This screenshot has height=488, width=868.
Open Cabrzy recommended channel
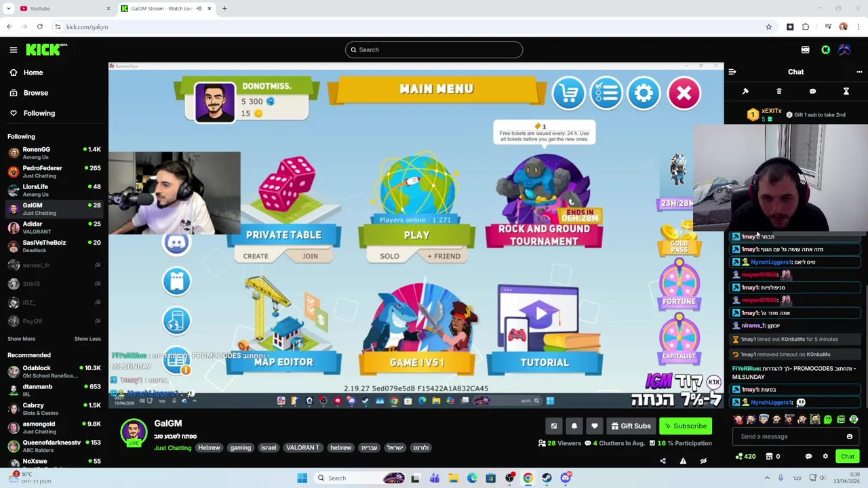pos(54,409)
